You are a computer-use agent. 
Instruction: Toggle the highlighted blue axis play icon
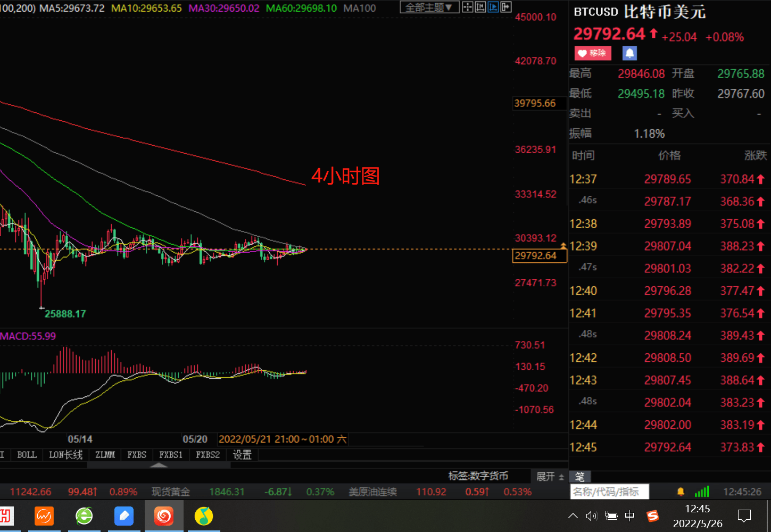[x=493, y=7]
